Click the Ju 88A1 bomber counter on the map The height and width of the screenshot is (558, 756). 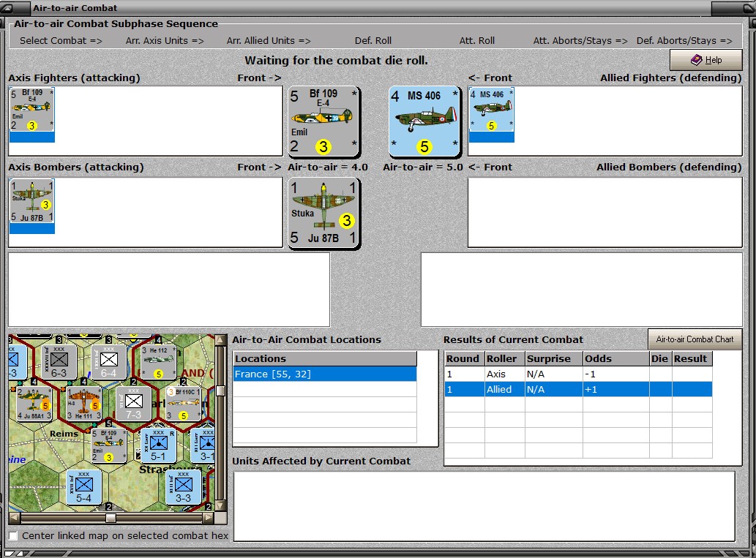(33, 403)
